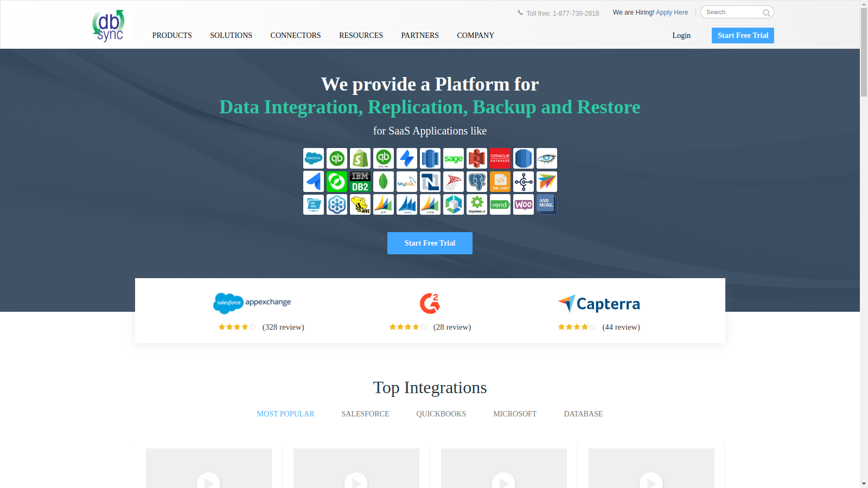Screen dimensions: 868x488
Task: Click the MongoDB leaf icon
Action: click(384, 182)
